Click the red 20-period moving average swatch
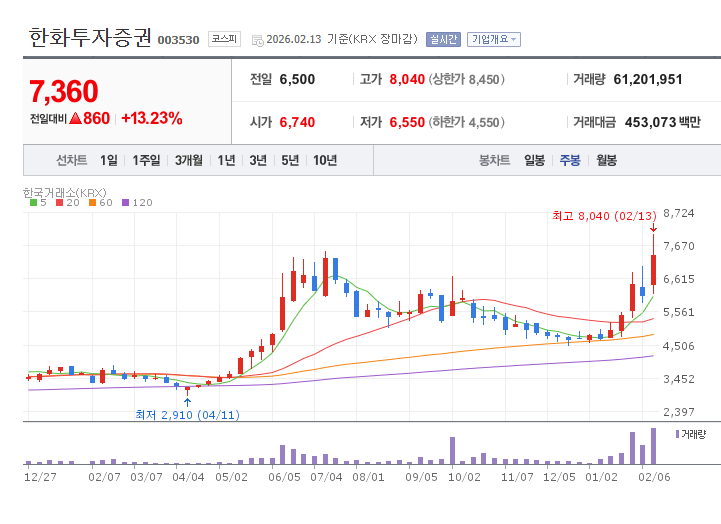Viewport: 721px width, 524px height. tap(59, 203)
